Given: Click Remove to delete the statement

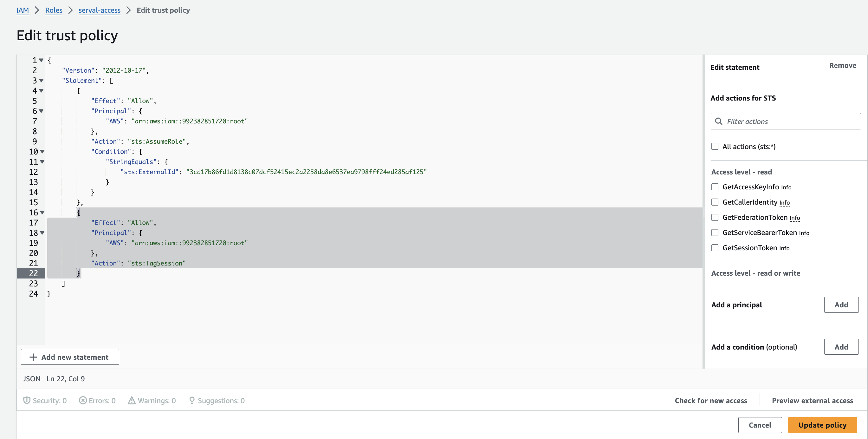Looking at the screenshot, I should [x=842, y=65].
